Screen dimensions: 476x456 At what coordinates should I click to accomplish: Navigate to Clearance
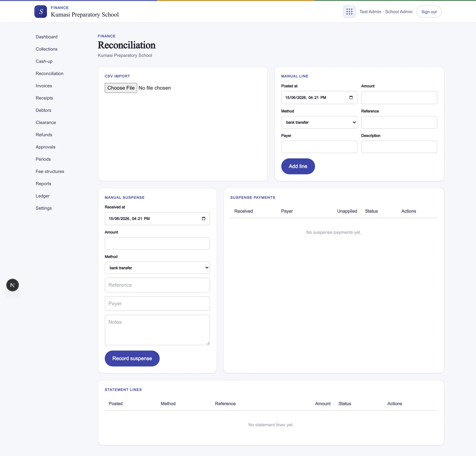(x=46, y=122)
